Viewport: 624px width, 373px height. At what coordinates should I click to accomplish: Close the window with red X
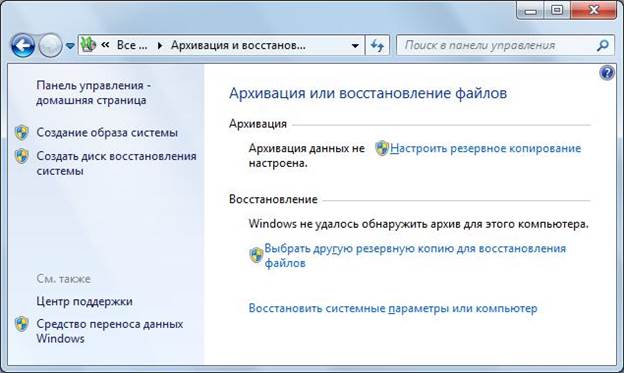click(593, 10)
